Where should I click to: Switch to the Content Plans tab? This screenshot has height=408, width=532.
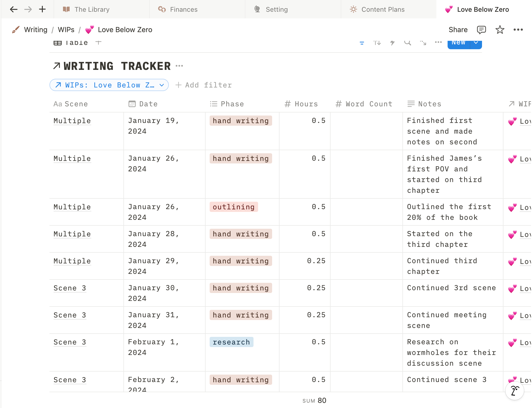click(383, 9)
